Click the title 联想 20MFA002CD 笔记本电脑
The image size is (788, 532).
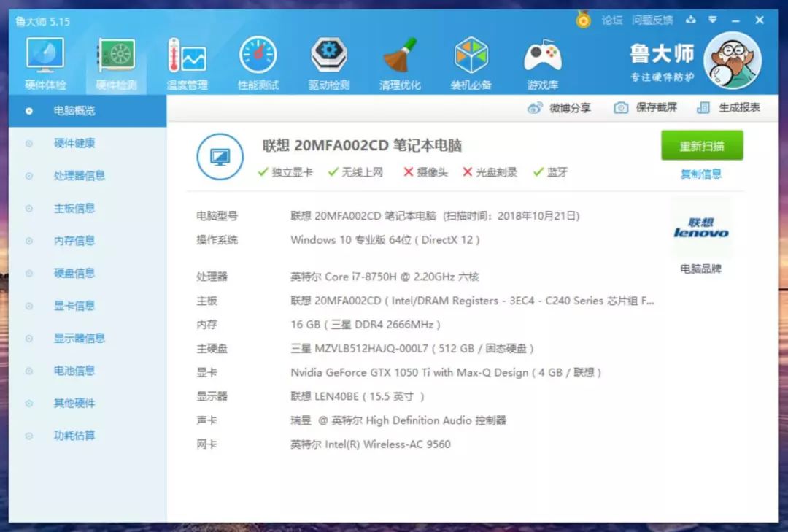[x=362, y=145]
